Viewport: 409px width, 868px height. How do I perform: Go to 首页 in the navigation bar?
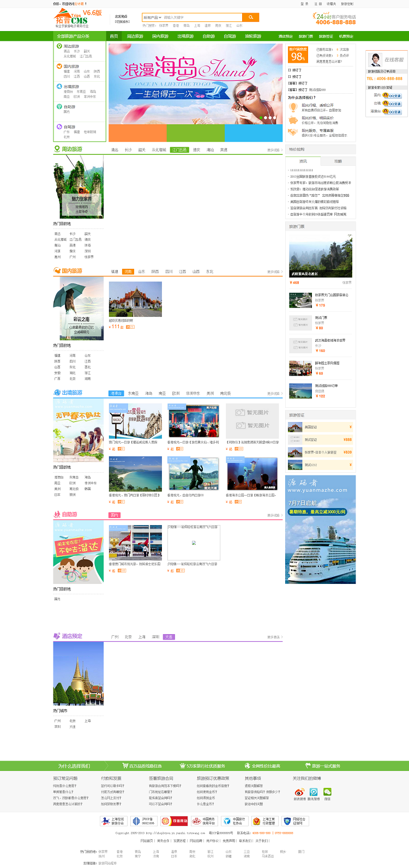(x=114, y=36)
